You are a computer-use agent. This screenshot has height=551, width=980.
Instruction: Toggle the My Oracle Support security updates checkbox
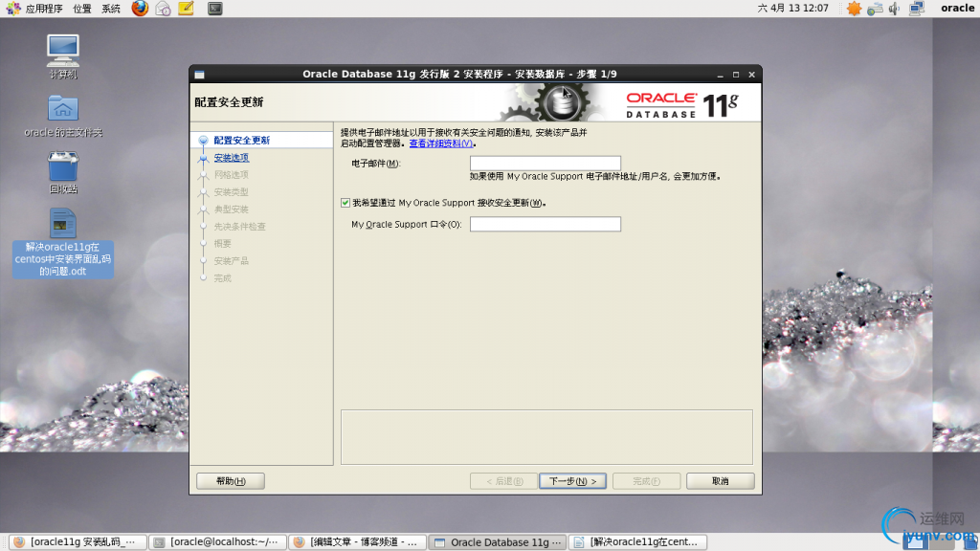pyautogui.click(x=345, y=203)
